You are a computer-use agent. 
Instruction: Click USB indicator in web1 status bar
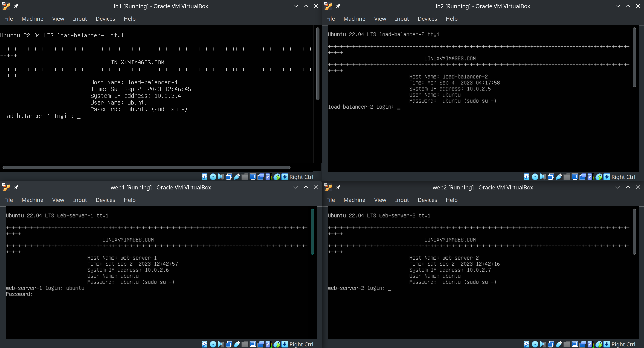pyautogui.click(x=237, y=344)
